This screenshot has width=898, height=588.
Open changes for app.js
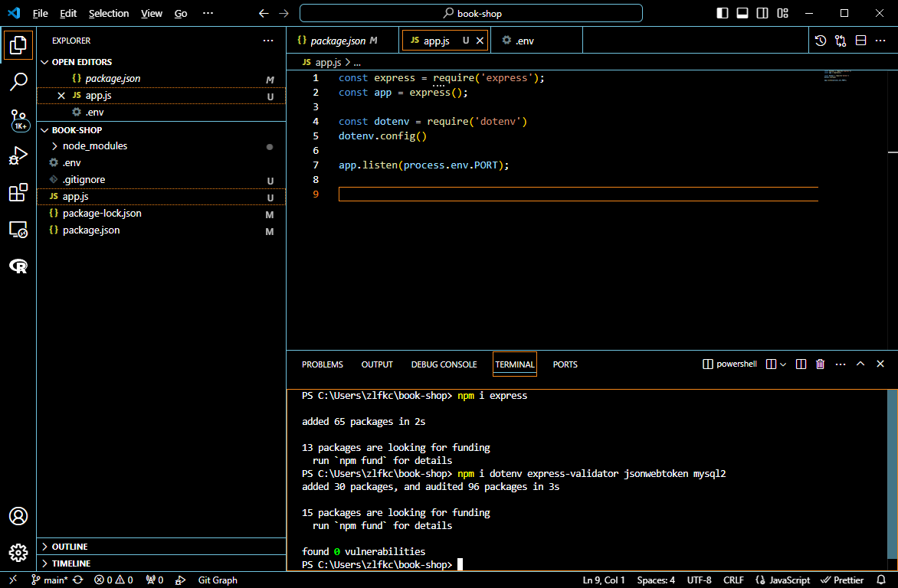841,41
